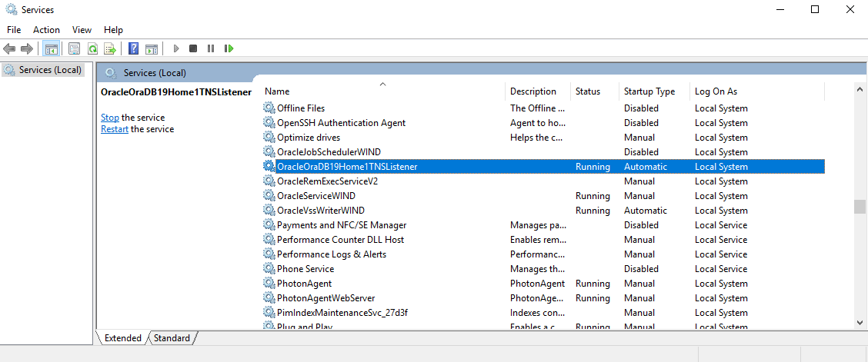The height and width of the screenshot is (362, 868).
Task: Click the Forward arrow toolbar icon
Action: (x=27, y=48)
